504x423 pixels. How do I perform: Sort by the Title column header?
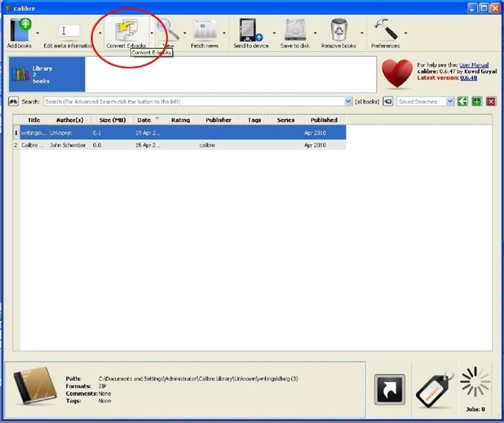pyautogui.click(x=34, y=120)
